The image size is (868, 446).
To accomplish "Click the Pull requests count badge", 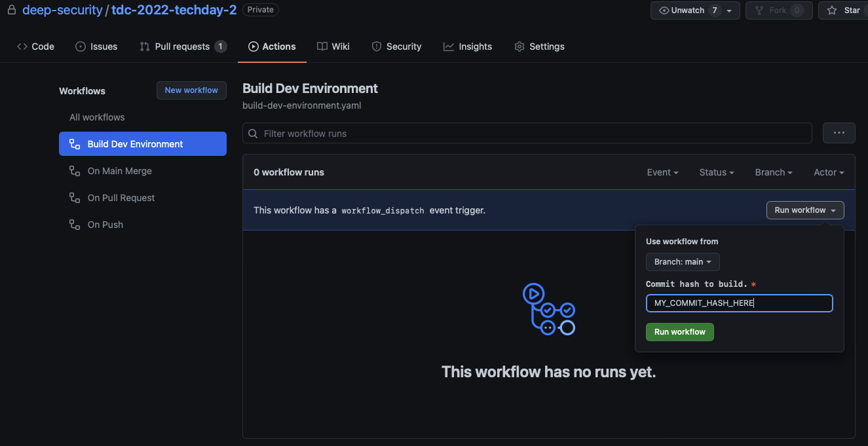I will [x=221, y=46].
